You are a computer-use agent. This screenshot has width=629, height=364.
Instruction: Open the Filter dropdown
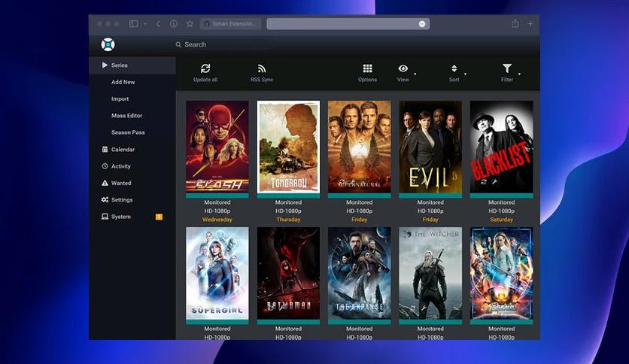pos(510,72)
